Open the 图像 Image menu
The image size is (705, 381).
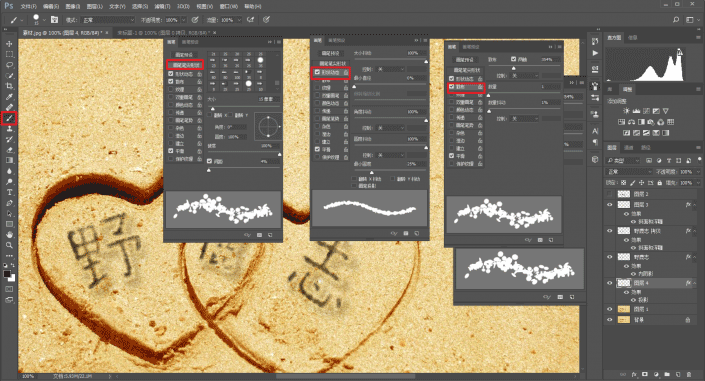[73, 7]
